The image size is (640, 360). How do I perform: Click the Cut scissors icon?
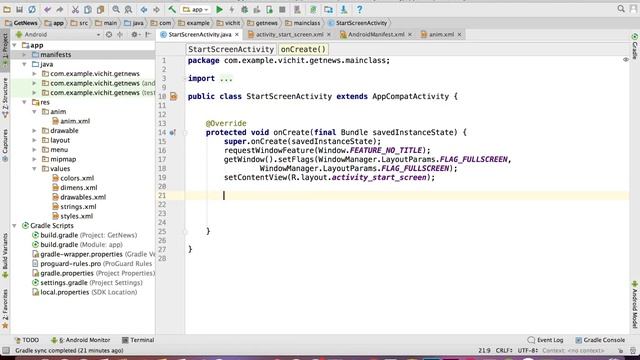(x=75, y=9)
